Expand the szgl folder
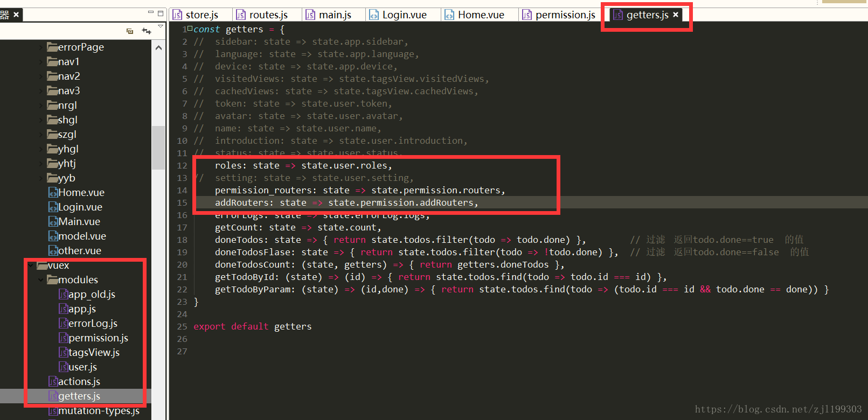 click(x=41, y=134)
